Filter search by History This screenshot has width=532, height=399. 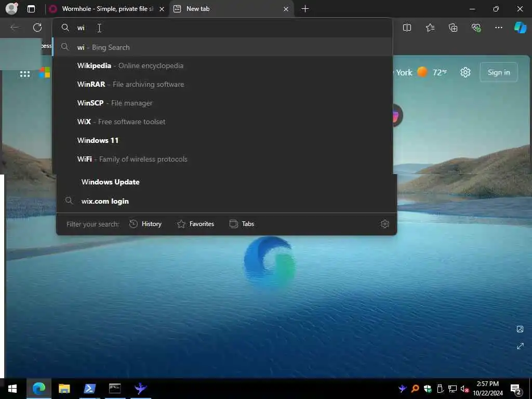[x=145, y=224]
